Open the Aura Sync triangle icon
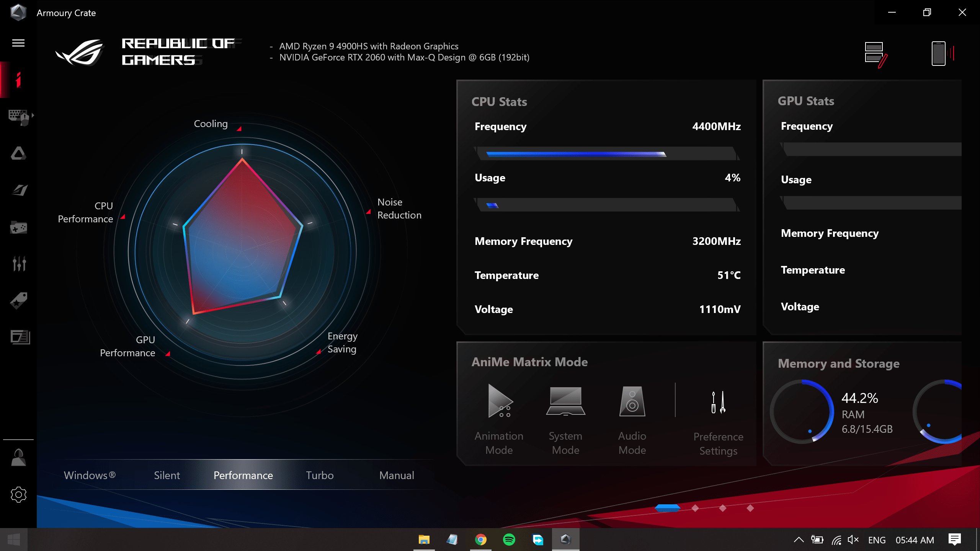The image size is (980, 551). [18, 153]
